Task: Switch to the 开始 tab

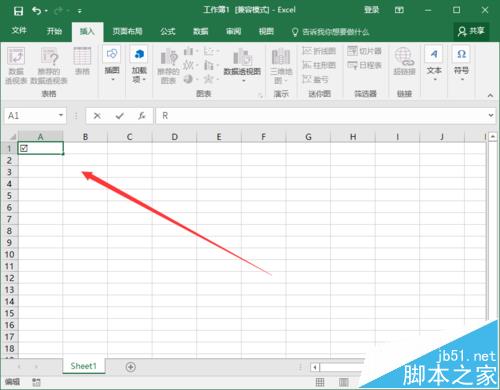Action: 54,31
